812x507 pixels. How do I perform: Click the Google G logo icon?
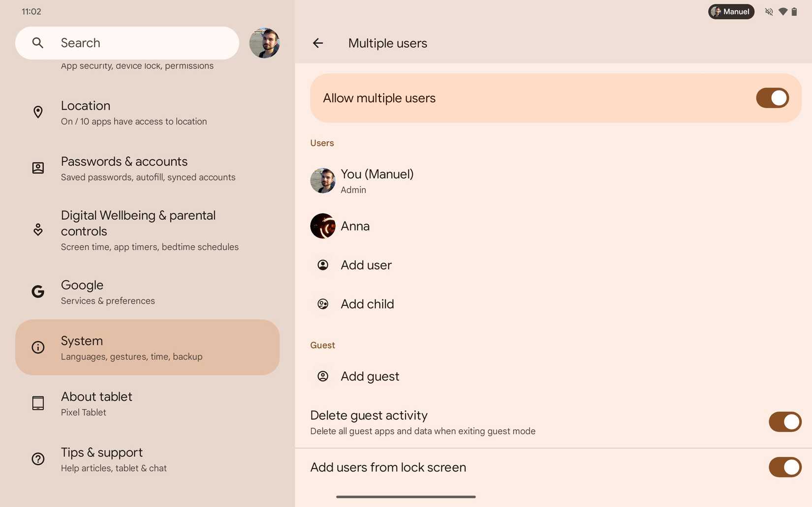point(38,292)
